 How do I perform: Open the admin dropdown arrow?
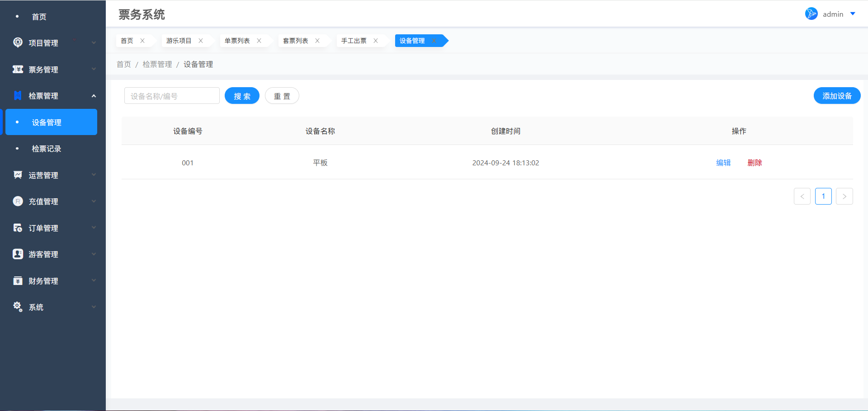tap(853, 14)
